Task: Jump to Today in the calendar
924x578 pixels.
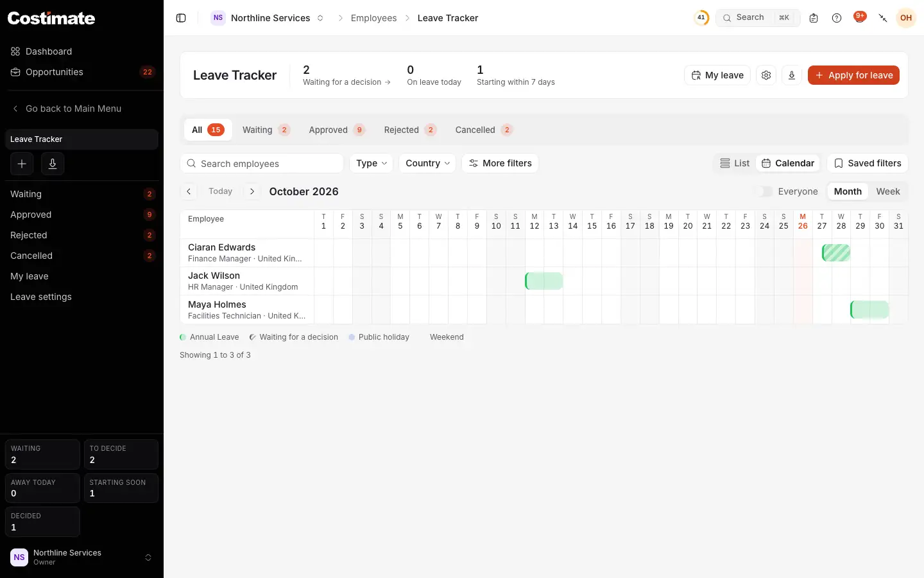Action: (220, 191)
